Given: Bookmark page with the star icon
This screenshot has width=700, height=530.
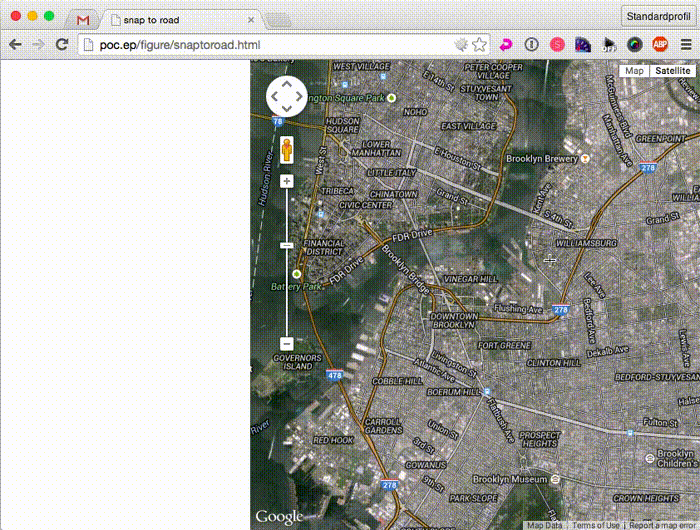Looking at the screenshot, I should pyautogui.click(x=479, y=45).
